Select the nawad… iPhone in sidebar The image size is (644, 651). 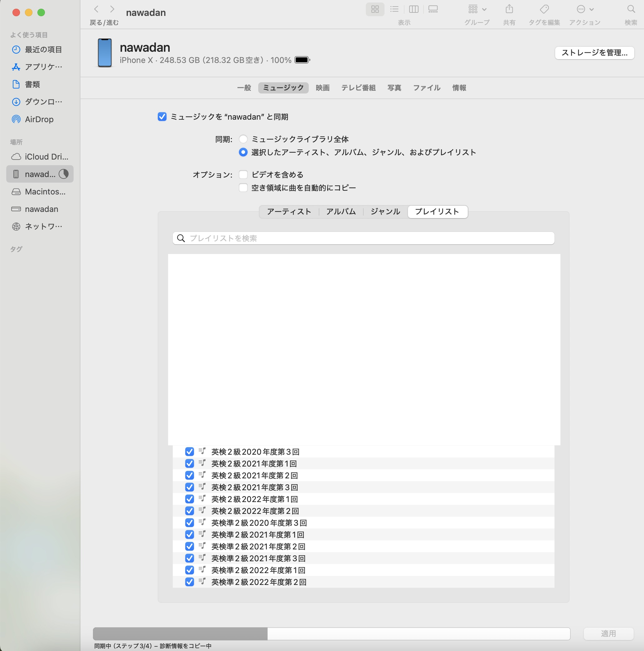pos(40,174)
